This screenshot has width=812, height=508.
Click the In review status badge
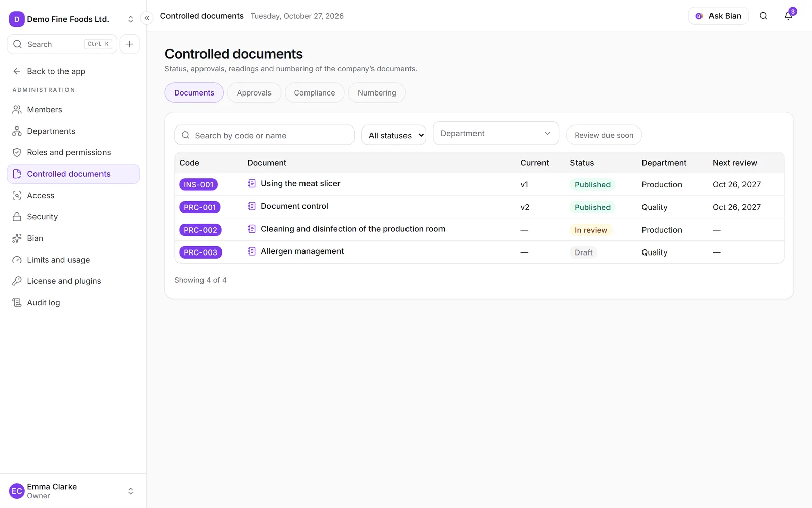pos(591,230)
